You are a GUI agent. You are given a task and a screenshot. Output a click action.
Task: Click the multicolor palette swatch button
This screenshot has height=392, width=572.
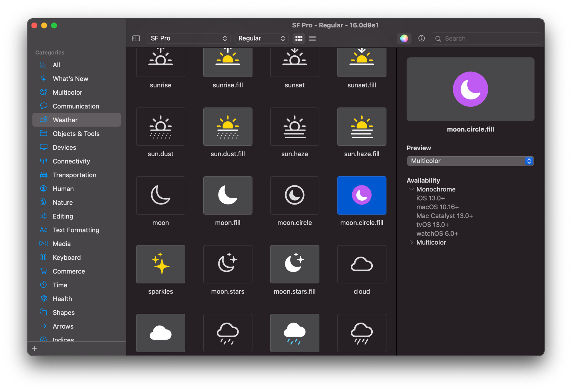pos(403,39)
